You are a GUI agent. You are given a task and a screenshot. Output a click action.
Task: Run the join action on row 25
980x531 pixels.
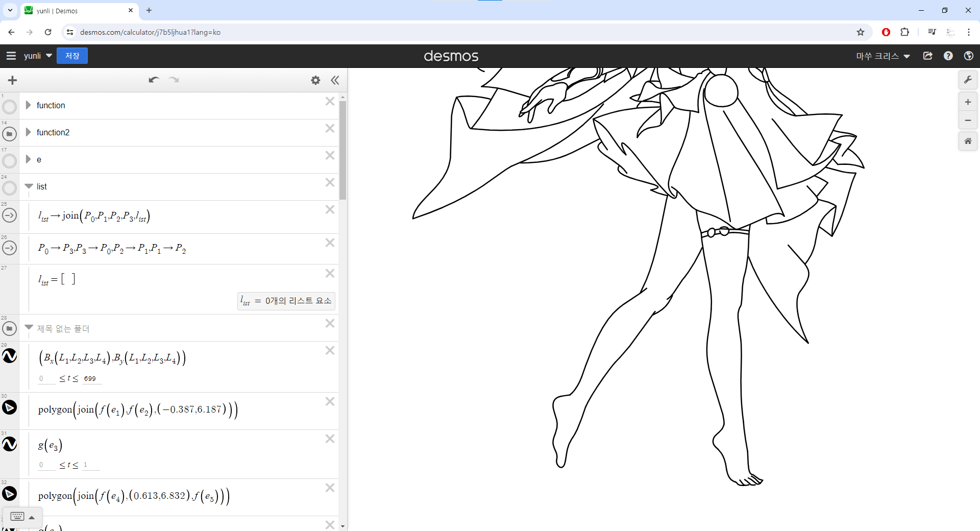coord(9,215)
